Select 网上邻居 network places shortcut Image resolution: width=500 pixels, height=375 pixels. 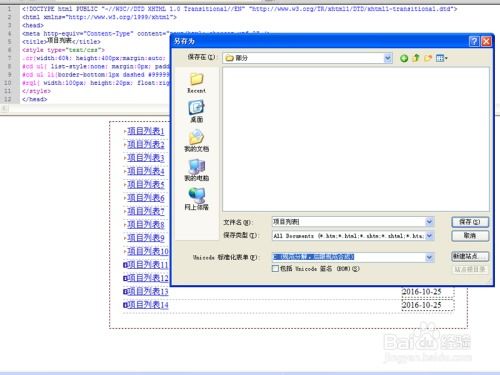(197, 199)
